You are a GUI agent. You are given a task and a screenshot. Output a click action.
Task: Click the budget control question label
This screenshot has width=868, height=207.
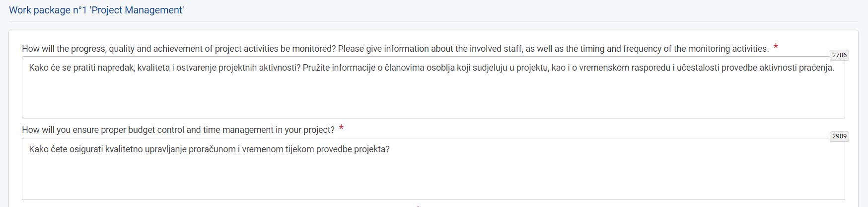tap(178, 130)
